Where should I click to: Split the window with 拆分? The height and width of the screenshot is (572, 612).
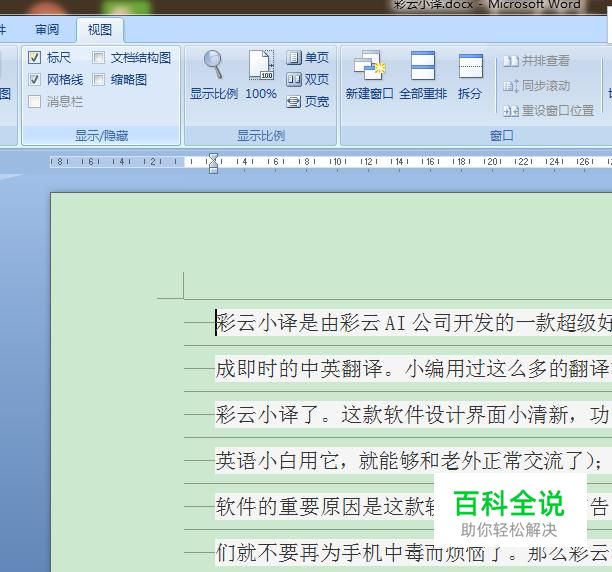pyautogui.click(x=470, y=75)
